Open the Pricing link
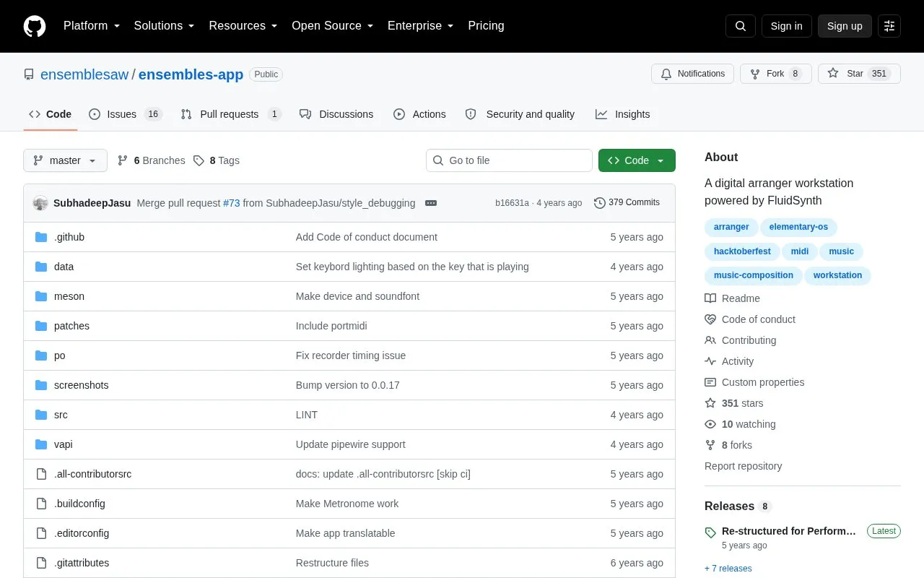Viewport: 924px width, 578px height. pos(486,26)
